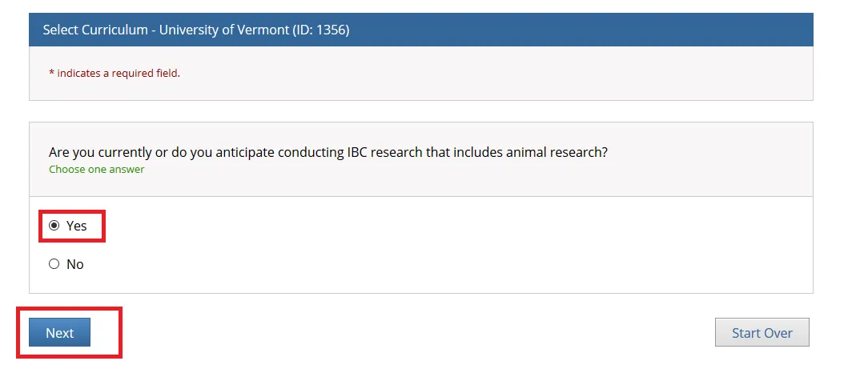This screenshot has height=385, width=868.
Task: Select the No radio button
Action: pos(54,264)
